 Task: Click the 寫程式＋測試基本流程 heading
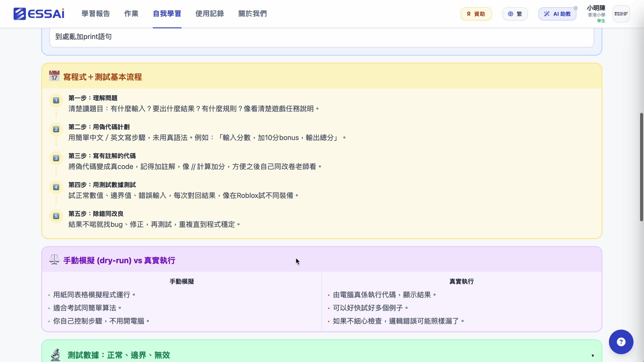102,77
